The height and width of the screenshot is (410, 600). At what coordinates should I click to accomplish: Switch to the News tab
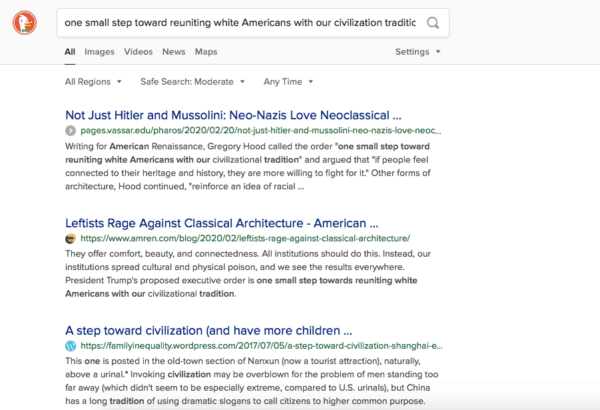coord(174,52)
